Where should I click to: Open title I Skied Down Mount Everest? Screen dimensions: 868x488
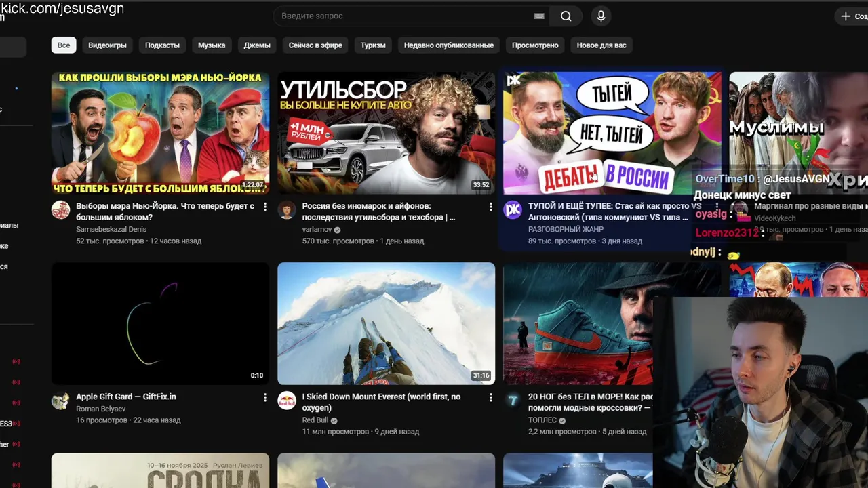tap(381, 402)
